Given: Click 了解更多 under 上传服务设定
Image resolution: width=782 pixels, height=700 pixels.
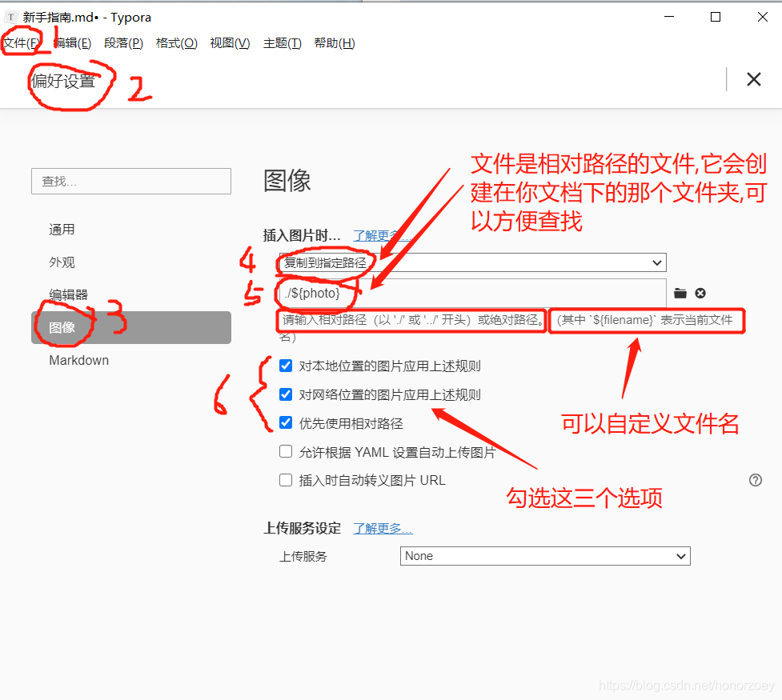Looking at the screenshot, I should (x=383, y=527).
